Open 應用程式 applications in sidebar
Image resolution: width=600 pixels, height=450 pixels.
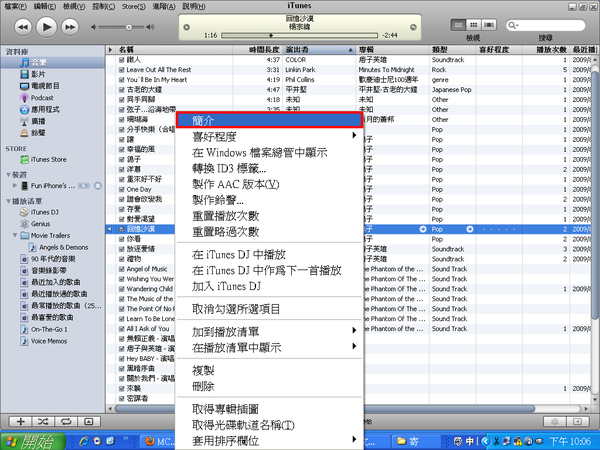click(x=45, y=109)
